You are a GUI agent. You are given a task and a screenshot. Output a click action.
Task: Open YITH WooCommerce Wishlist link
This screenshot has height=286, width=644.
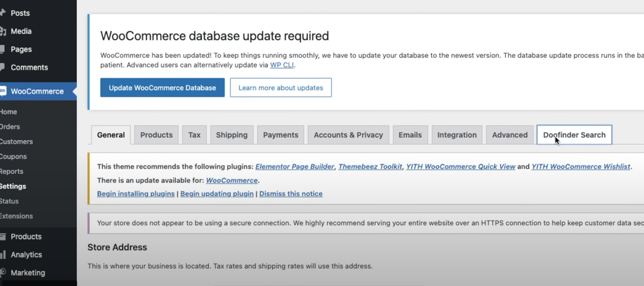pos(581,167)
